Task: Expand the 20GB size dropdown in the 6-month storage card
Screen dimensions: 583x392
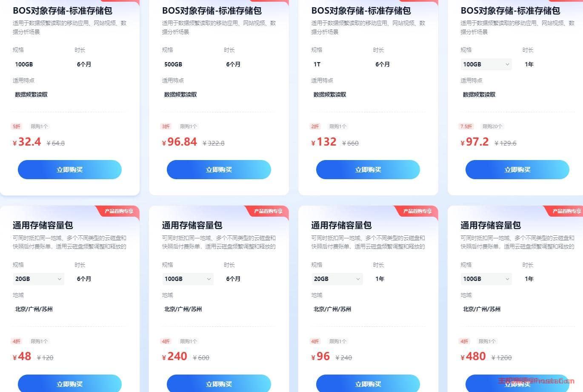Action: [38, 279]
